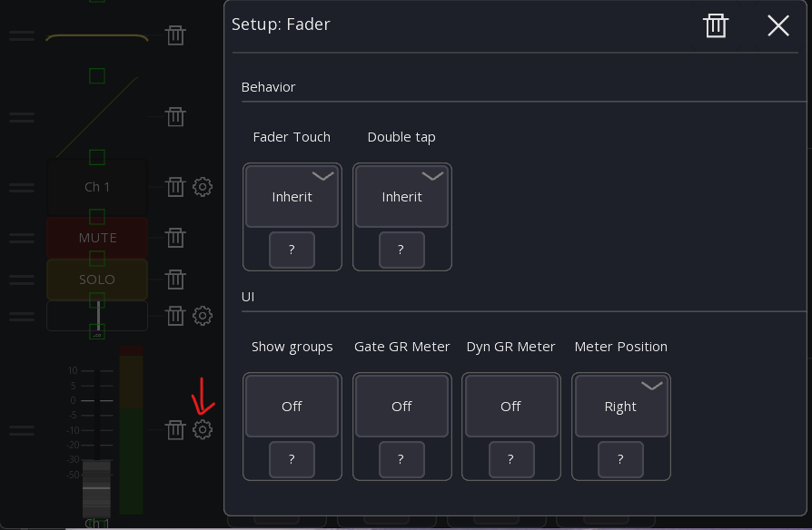This screenshot has width=812, height=530.
Task: Toggle Dyn GR Meter Off button
Action: (x=510, y=407)
